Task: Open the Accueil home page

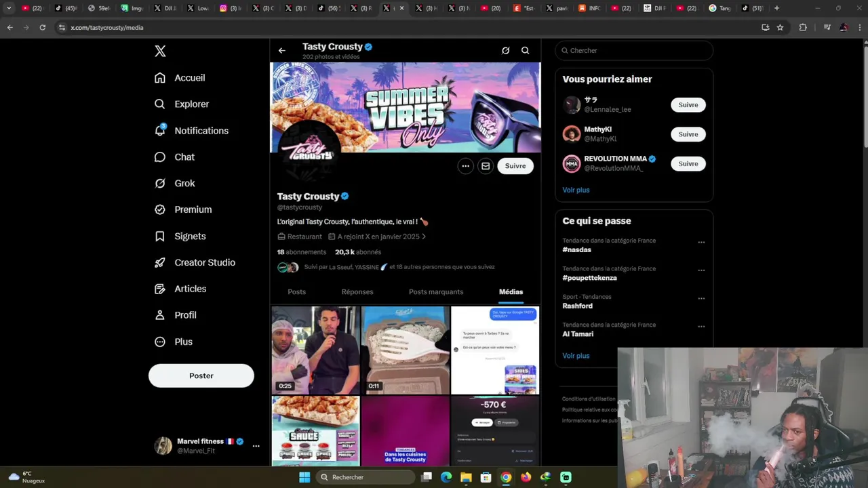Action: (180, 78)
